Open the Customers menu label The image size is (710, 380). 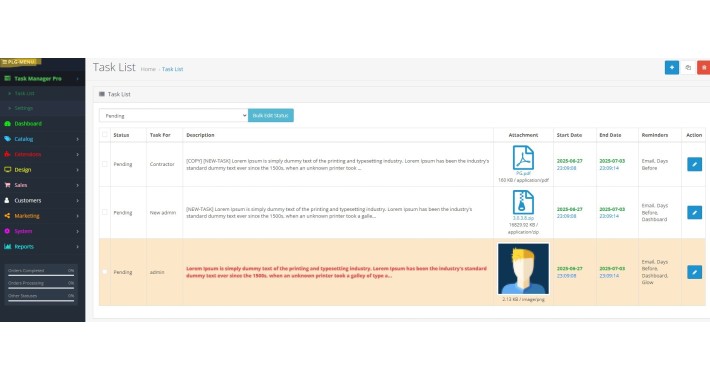(x=28, y=200)
